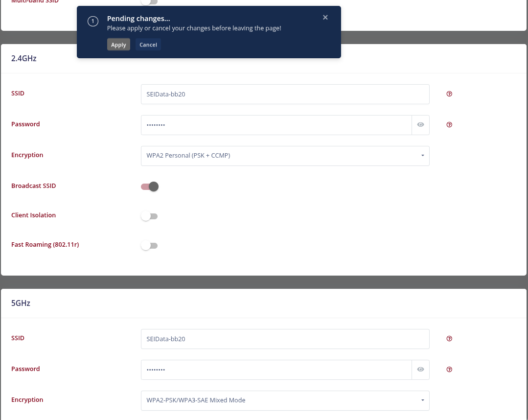The height and width of the screenshot is (420, 528).
Task: Click the notification count icon
Action: tap(93, 21)
